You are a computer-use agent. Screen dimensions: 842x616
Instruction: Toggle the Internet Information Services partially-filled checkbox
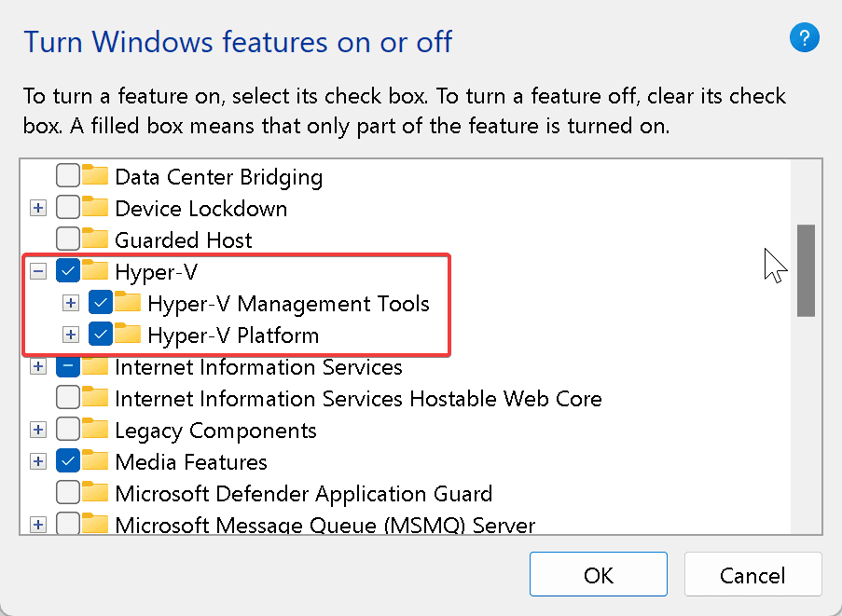(x=68, y=367)
